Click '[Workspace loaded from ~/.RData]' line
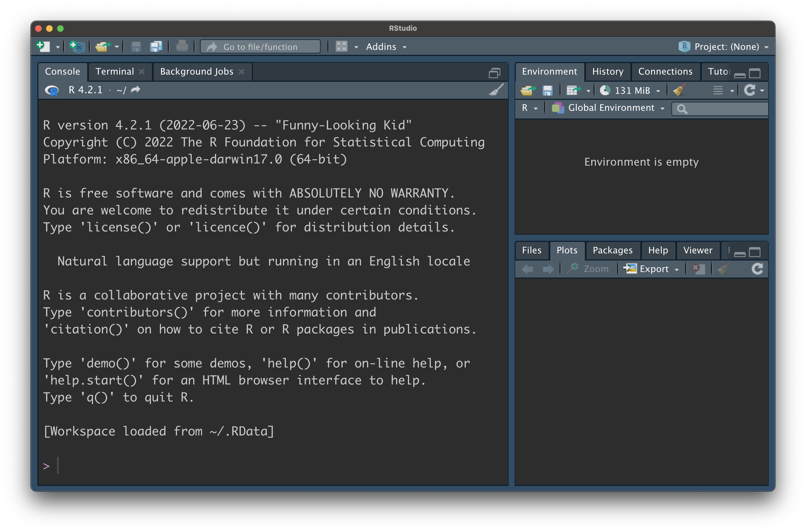806x532 pixels. [159, 432]
